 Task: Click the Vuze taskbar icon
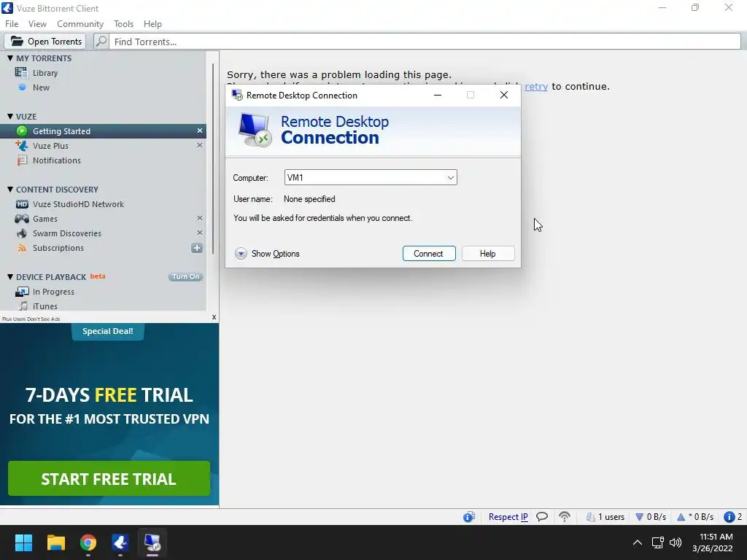tap(120, 542)
